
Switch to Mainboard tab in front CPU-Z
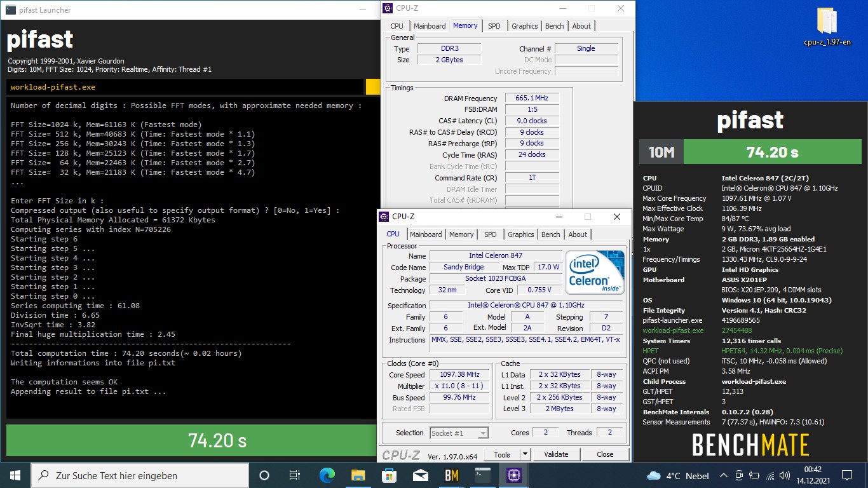(426, 234)
